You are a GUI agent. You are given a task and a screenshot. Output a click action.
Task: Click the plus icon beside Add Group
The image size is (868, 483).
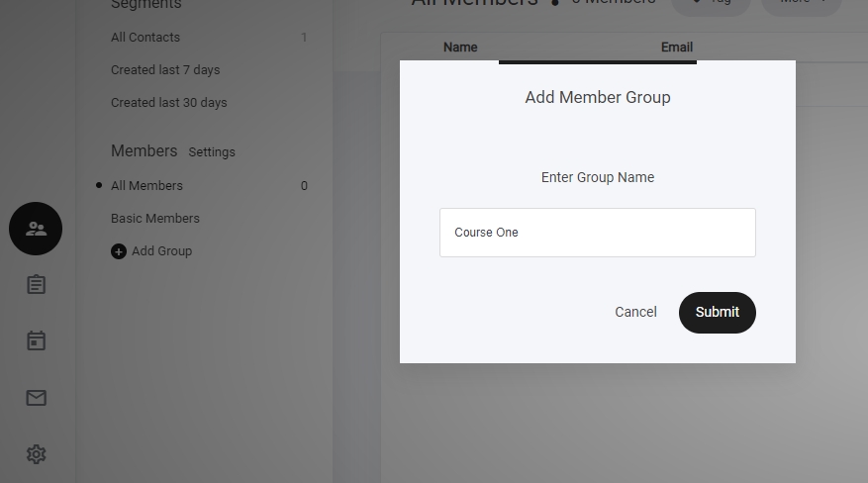coord(119,251)
